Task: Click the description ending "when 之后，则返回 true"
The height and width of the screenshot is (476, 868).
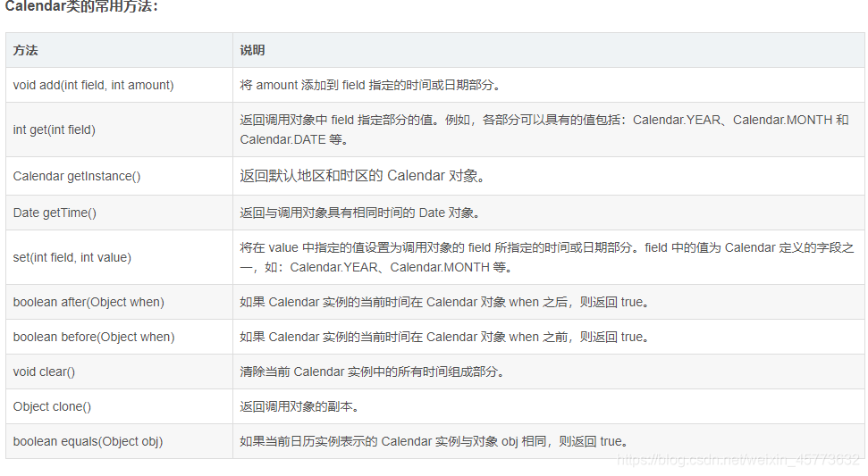Action: pos(444,303)
